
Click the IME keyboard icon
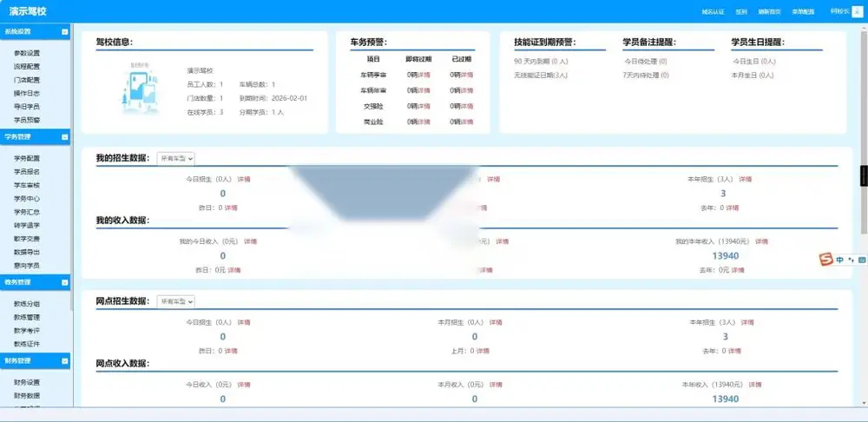click(861, 259)
